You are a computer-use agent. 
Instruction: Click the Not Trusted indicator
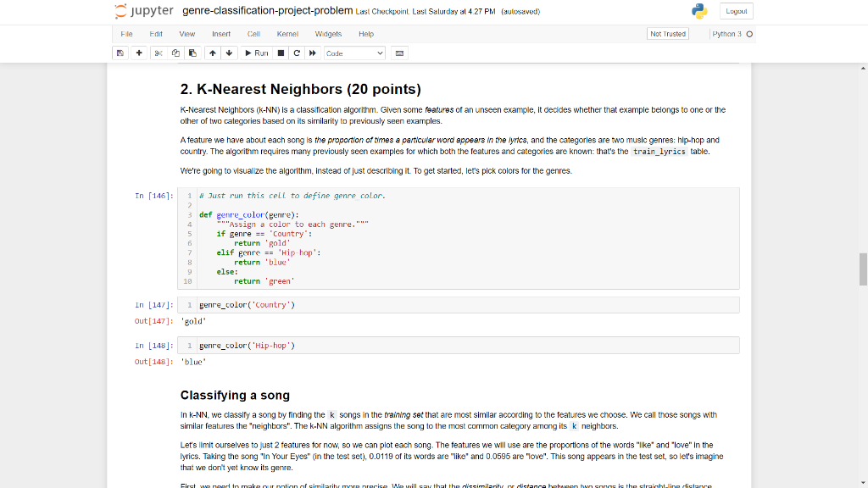tap(667, 33)
